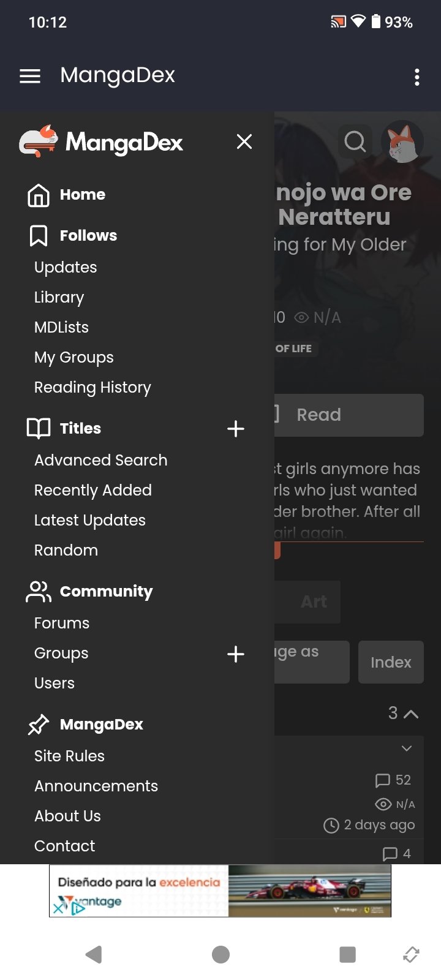Switch to the Art tab

(x=314, y=601)
